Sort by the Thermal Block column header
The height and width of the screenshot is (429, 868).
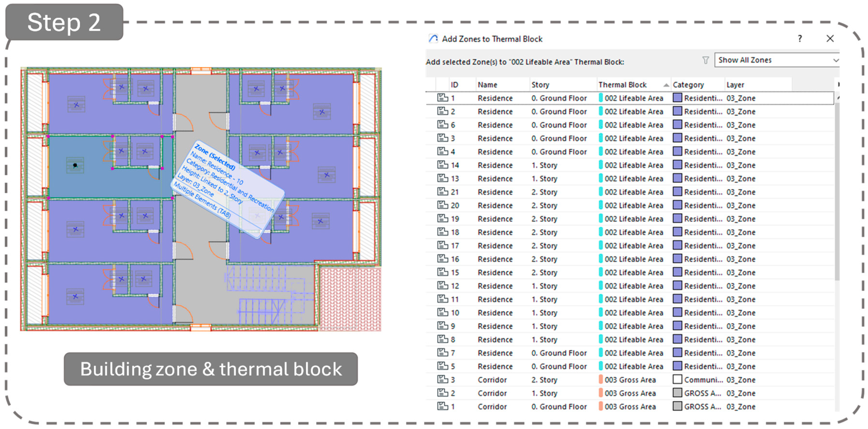[x=622, y=85]
